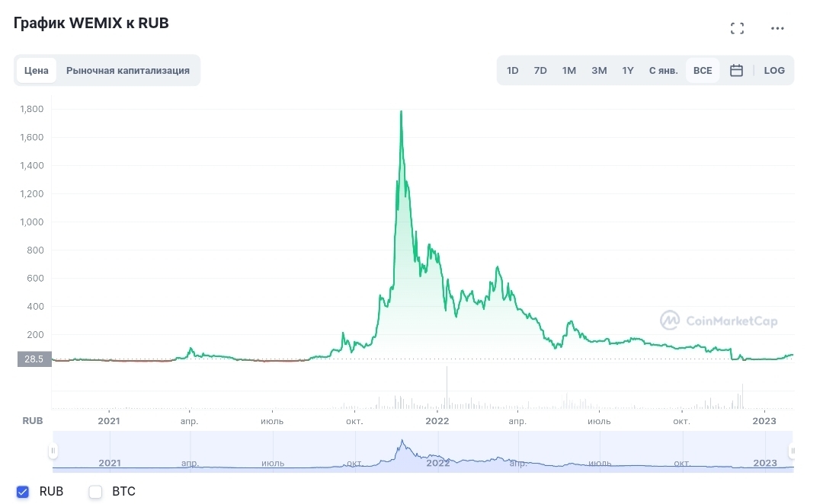Click the fullscreen expand icon
The width and height of the screenshot is (823, 504).
point(737,28)
